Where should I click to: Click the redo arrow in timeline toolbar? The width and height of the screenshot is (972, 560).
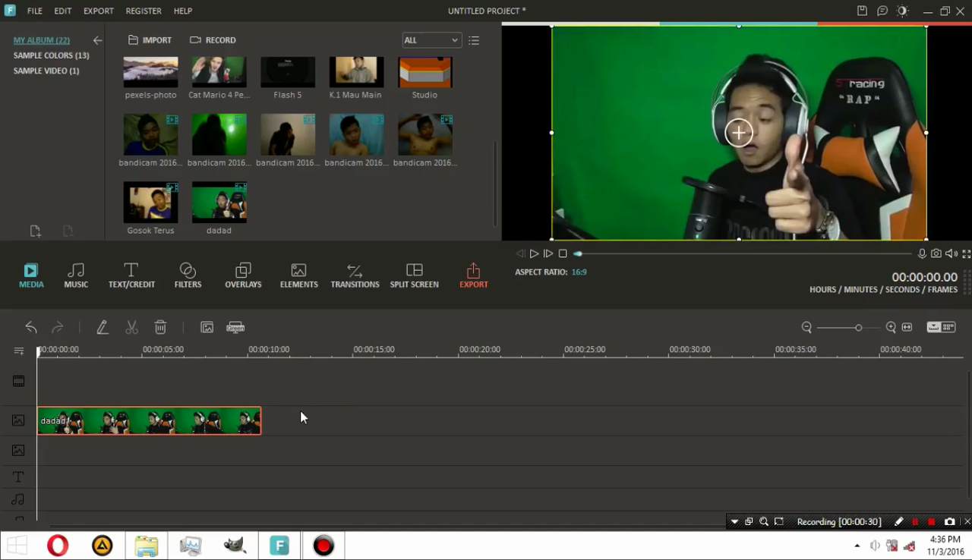coord(57,328)
